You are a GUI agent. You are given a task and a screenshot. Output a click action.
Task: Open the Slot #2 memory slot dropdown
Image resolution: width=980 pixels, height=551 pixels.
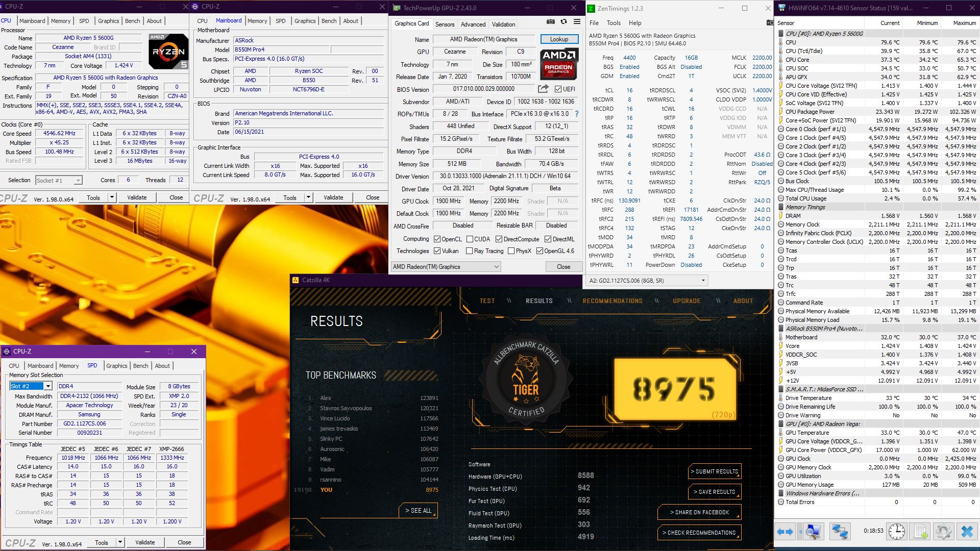tap(48, 386)
